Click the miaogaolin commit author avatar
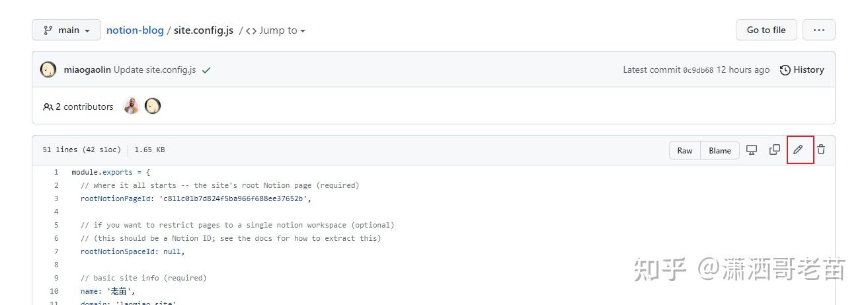Viewport: 868px width, 305px height. tap(48, 69)
